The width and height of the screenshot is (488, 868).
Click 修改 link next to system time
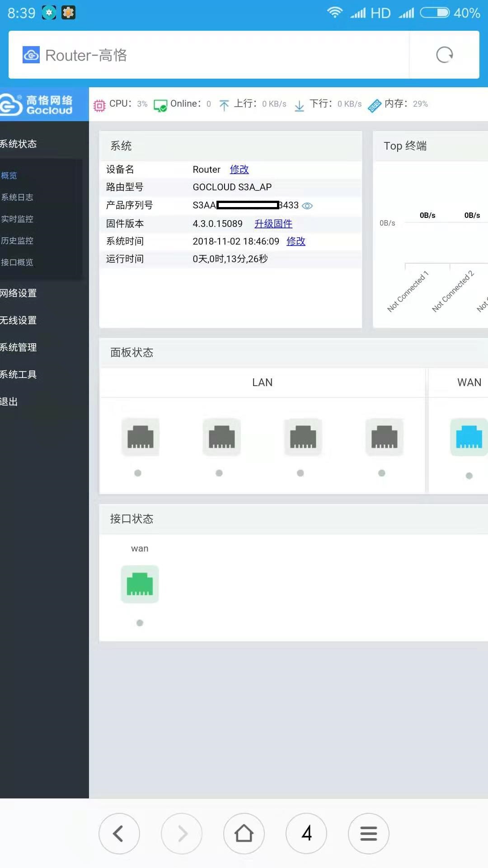click(x=296, y=241)
